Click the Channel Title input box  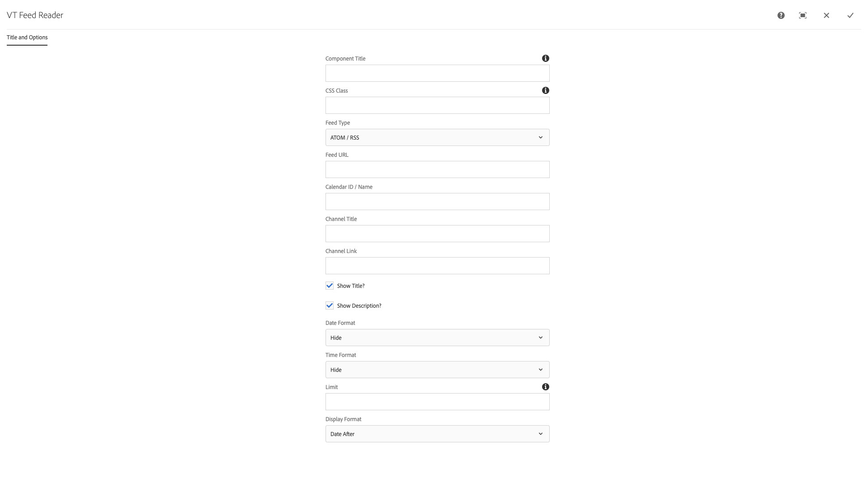tap(437, 234)
